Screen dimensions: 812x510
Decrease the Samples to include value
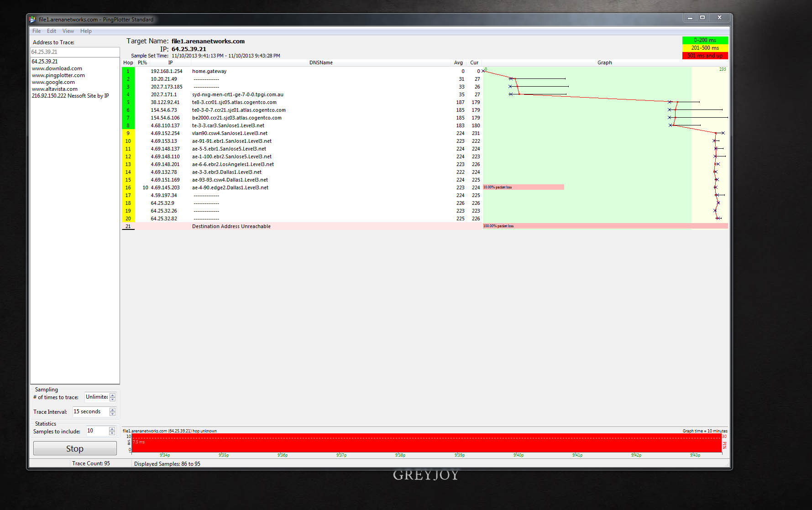tap(112, 433)
